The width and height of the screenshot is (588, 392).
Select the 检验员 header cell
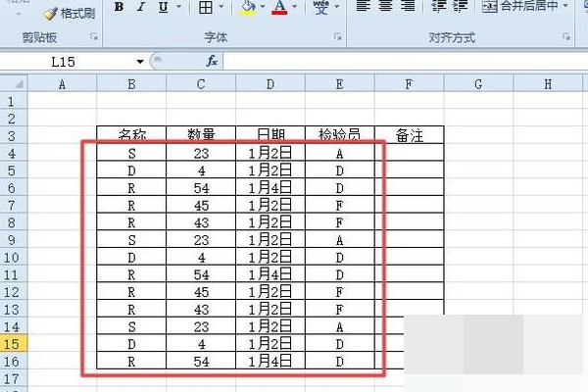(340, 135)
